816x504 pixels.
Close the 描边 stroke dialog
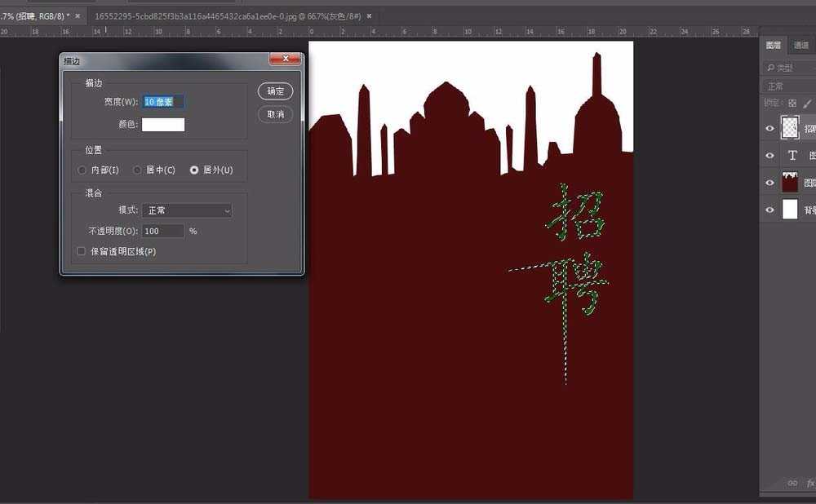(x=285, y=60)
